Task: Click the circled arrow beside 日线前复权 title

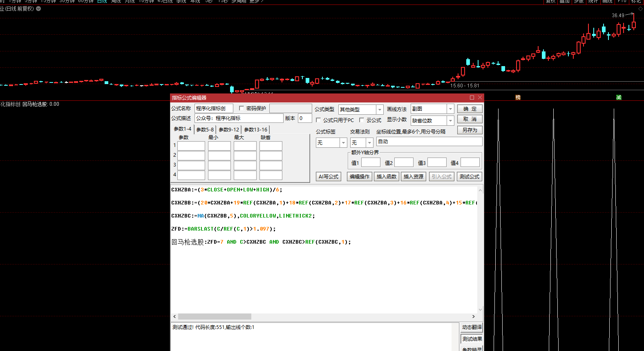Action: click(38, 9)
